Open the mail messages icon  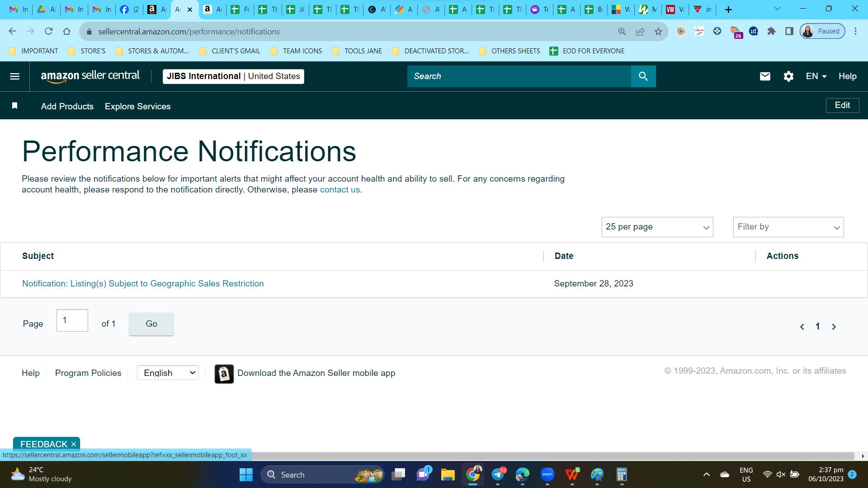[x=765, y=76]
